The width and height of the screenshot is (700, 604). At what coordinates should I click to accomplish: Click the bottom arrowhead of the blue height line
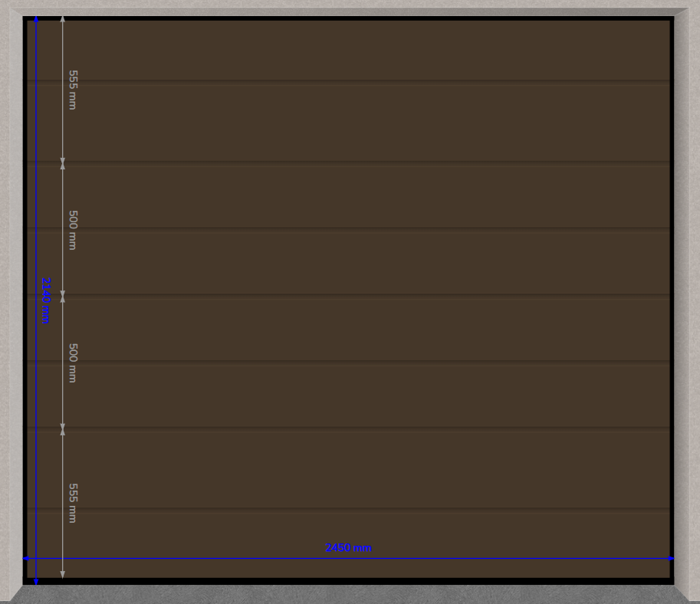click(36, 580)
